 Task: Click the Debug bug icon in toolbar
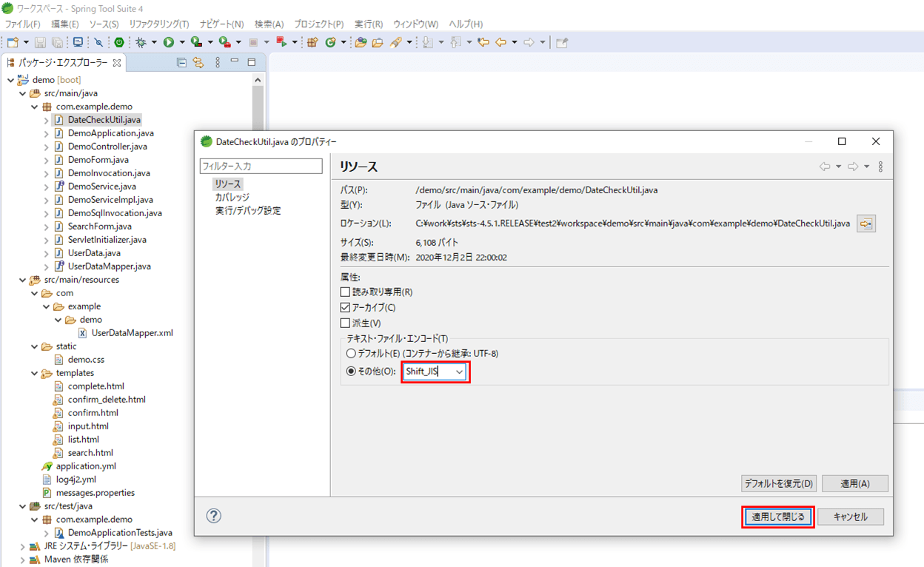(141, 43)
